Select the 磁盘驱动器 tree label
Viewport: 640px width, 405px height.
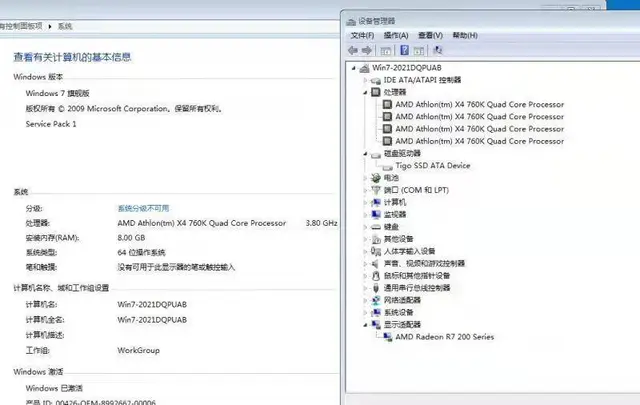[402, 154]
